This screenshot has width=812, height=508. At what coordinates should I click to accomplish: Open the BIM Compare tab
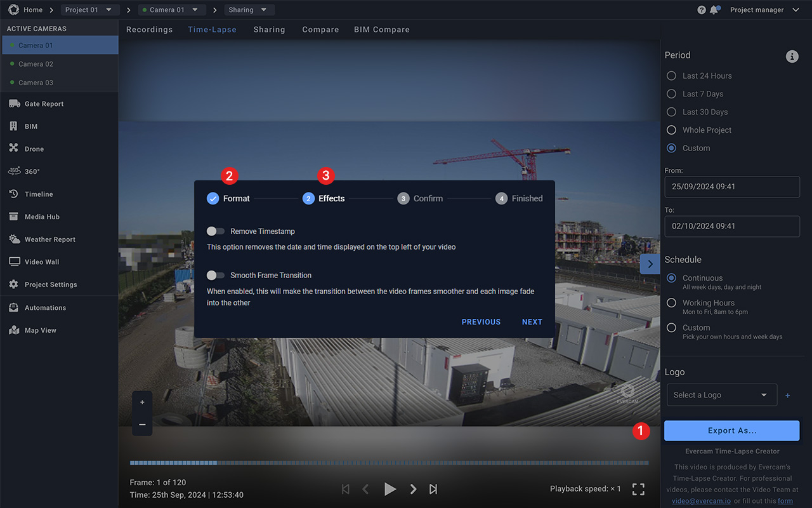(382, 29)
